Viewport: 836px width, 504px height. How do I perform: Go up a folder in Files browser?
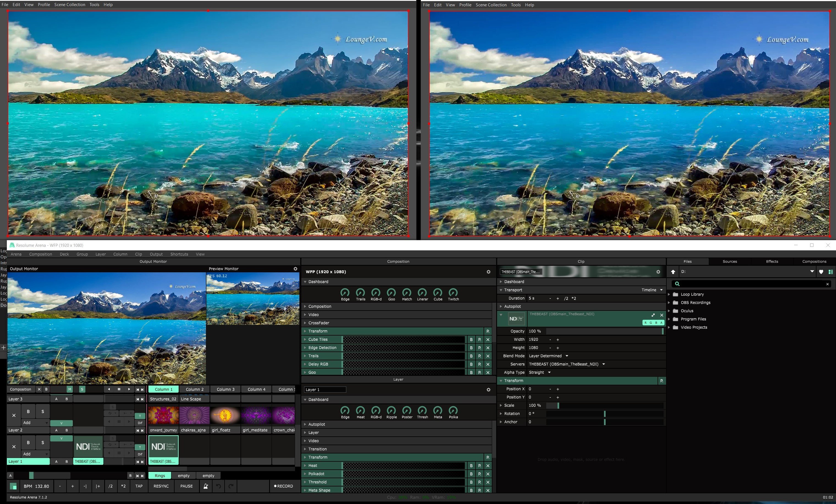(x=673, y=272)
